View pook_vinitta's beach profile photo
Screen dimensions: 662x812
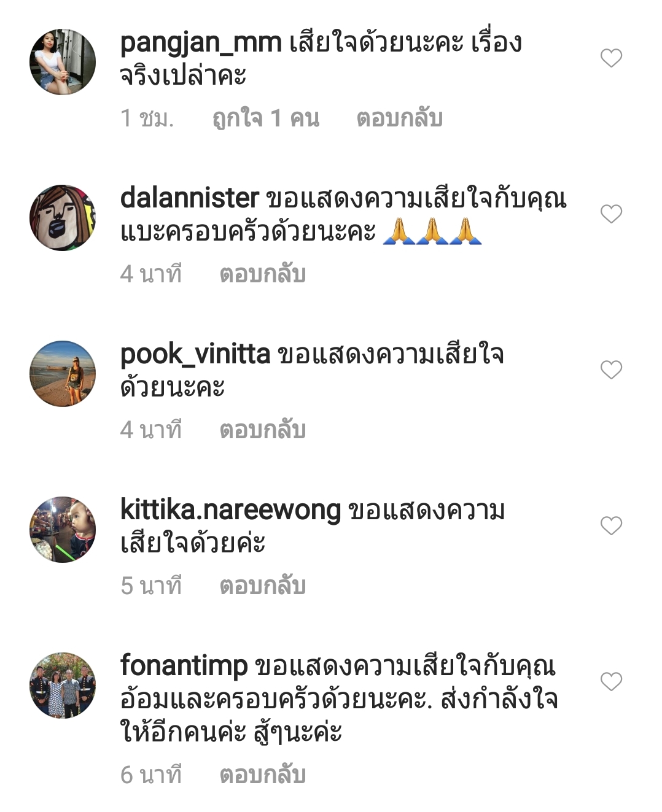[x=63, y=374]
